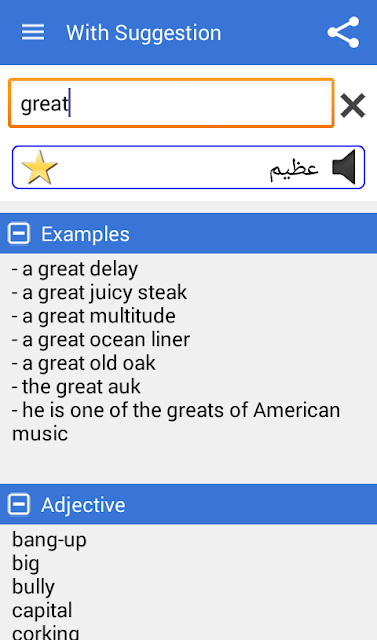
Task: Select the synonym bang-up
Action: (x=49, y=540)
